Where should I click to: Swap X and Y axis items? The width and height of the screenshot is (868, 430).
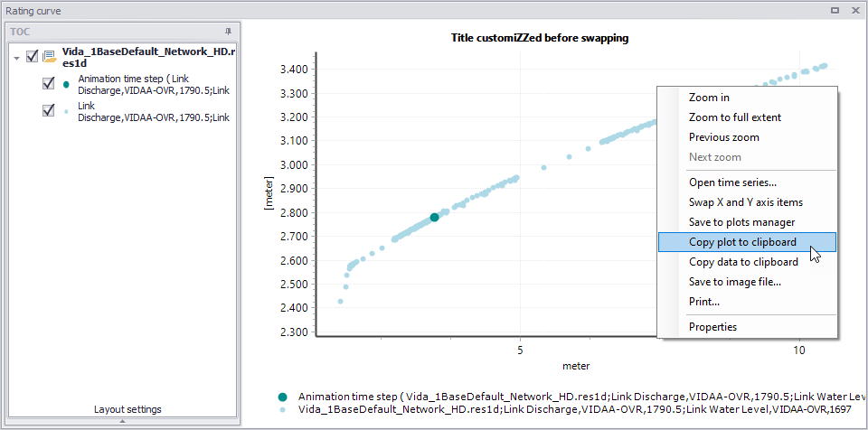pyautogui.click(x=746, y=202)
